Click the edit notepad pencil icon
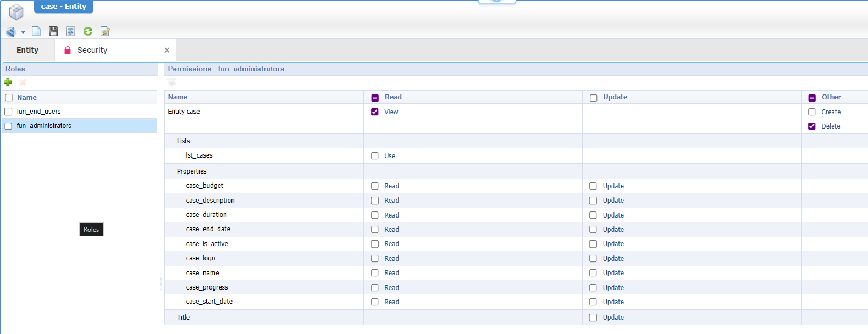 point(105,31)
